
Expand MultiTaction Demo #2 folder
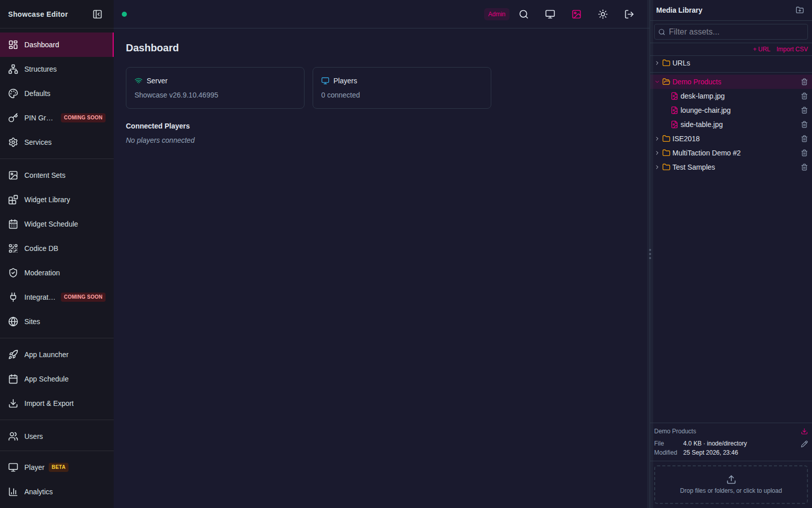coord(657,153)
